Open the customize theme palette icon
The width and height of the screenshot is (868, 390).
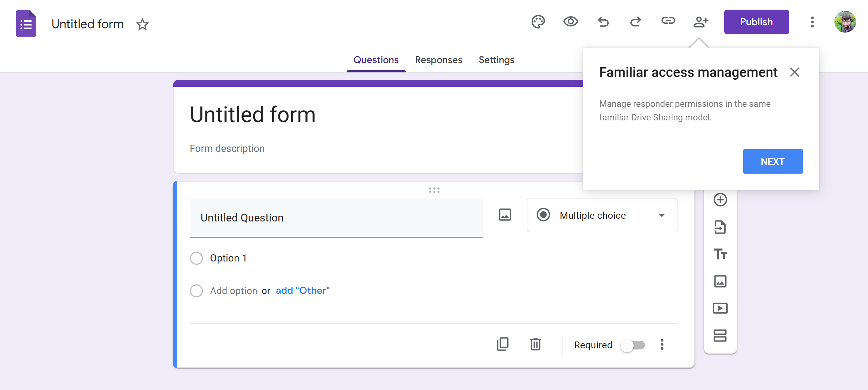pyautogui.click(x=538, y=22)
